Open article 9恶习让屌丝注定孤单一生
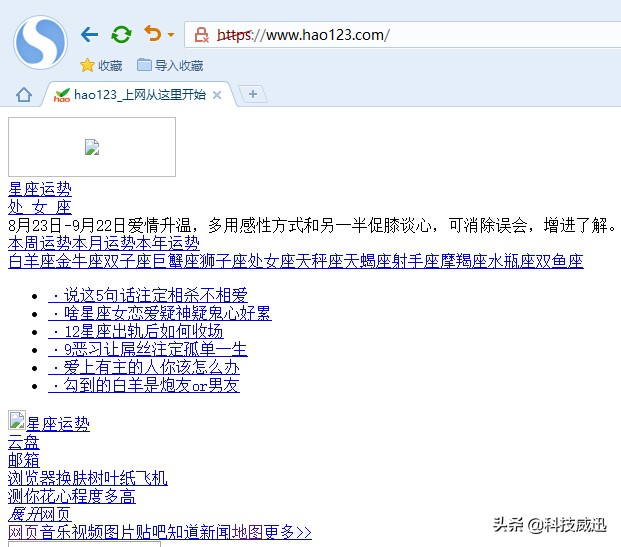The width and height of the screenshot is (621, 547). point(148,349)
